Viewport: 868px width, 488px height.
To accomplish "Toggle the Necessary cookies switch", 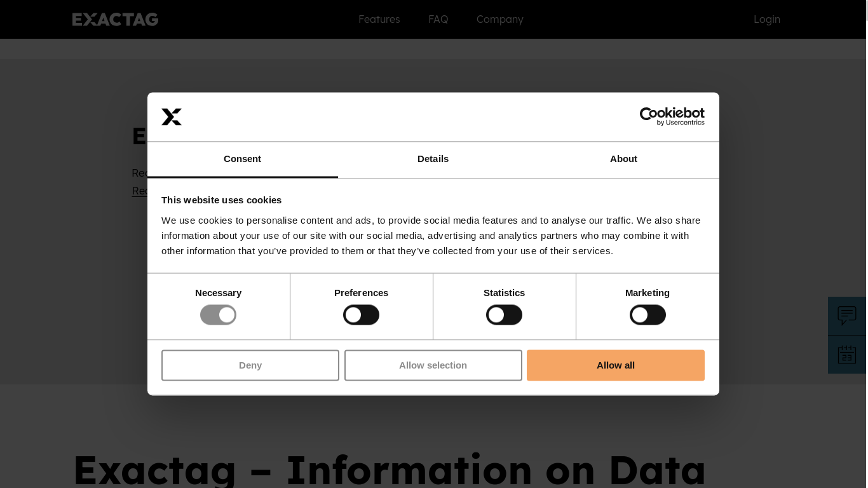I will (218, 315).
